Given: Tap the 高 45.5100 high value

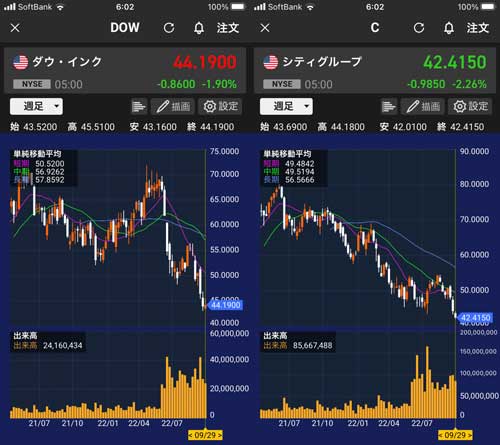Looking at the screenshot, I should (x=91, y=127).
